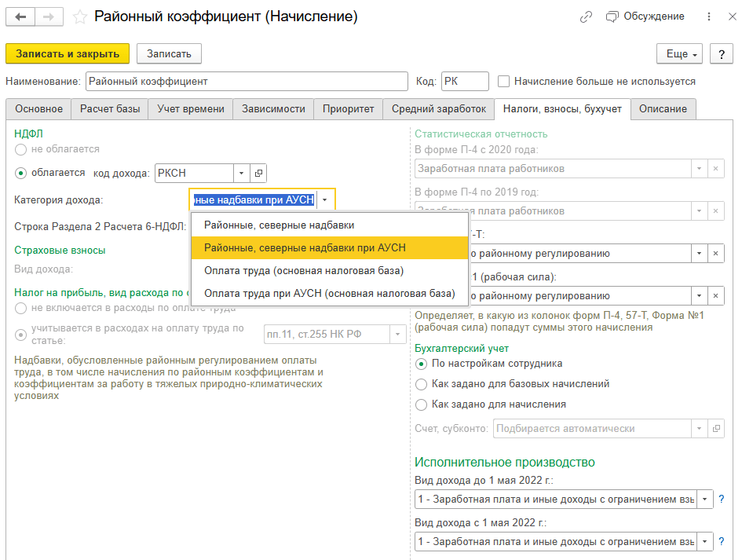Click the back navigation arrow
This screenshot has height=560, width=742.
[x=21, y=16]
